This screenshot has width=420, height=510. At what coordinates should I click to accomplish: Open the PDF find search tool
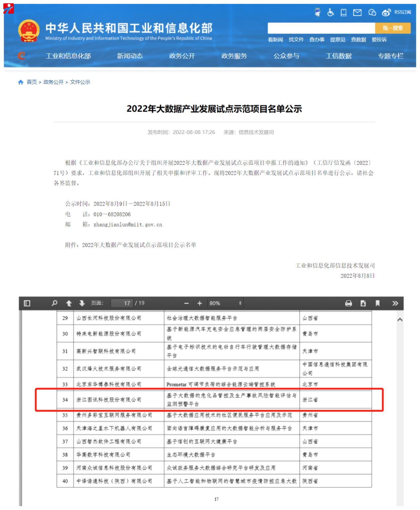pos(55,303)
